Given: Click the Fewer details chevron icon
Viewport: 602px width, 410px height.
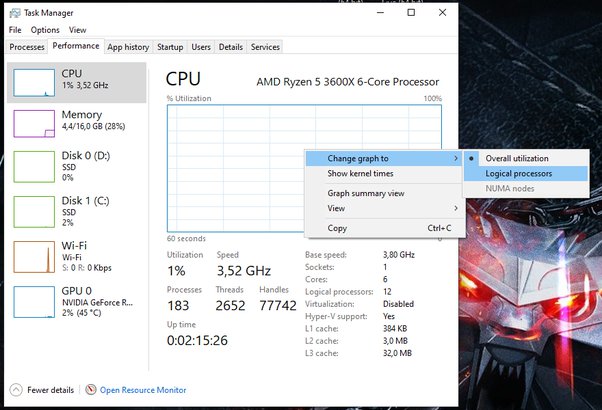Looking at the screenshot, I should click(15, 390).
